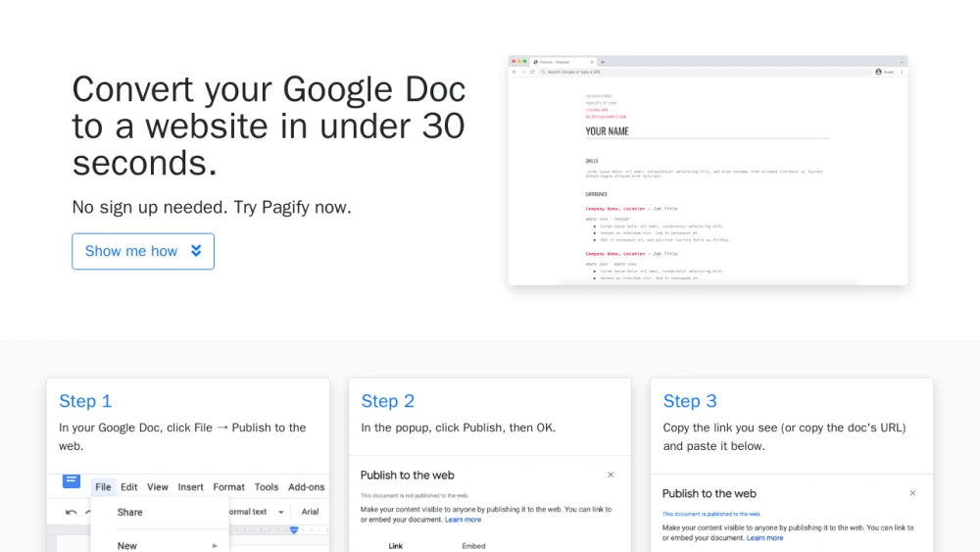Screen dimensions: 980x552
Task: Click the Step 3 heading
Action: pos(690,401)
